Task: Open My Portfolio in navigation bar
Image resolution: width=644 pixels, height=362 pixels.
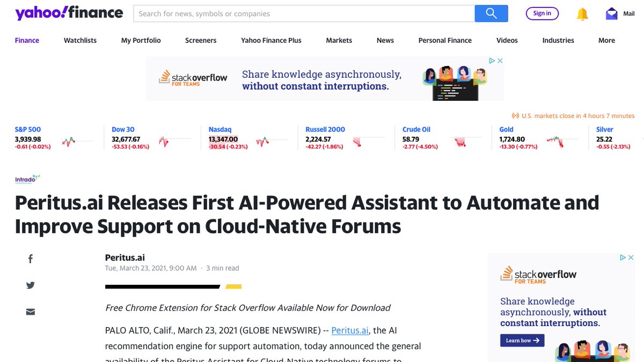Action: [x=141, y=40]
